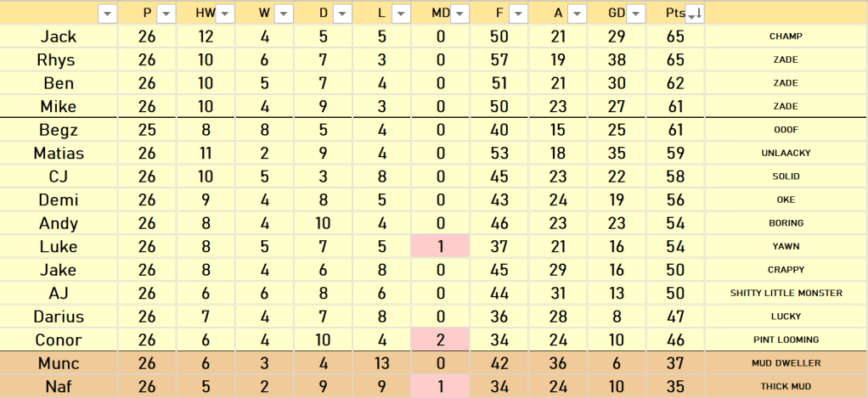Select the SHITTY LITTLE MONSTER cell
Image resolution: width=868 pixels, height=398 pixels.
(x=786, y=293)
